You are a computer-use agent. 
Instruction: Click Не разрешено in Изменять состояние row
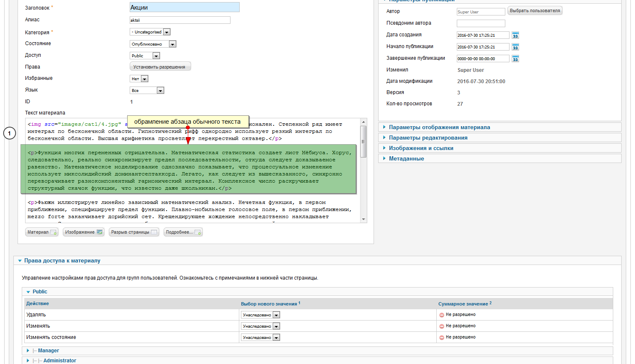(x=461, y=337)
